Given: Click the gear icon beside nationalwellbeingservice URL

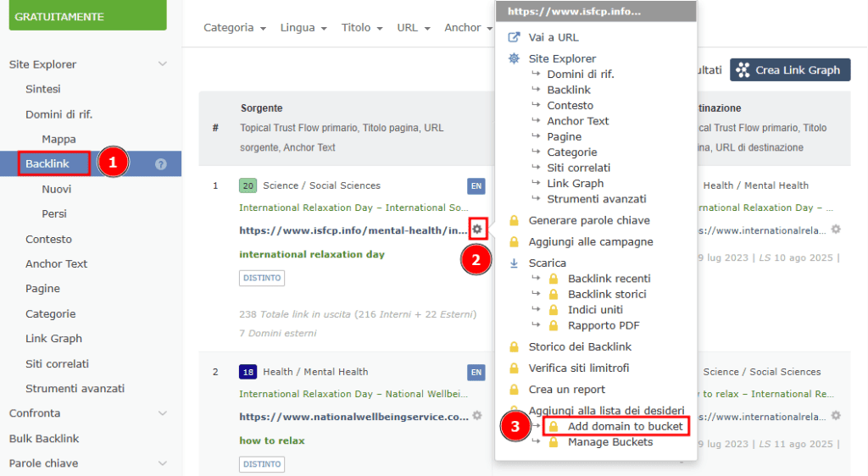Looking at the screenshot, I should 477,416.
